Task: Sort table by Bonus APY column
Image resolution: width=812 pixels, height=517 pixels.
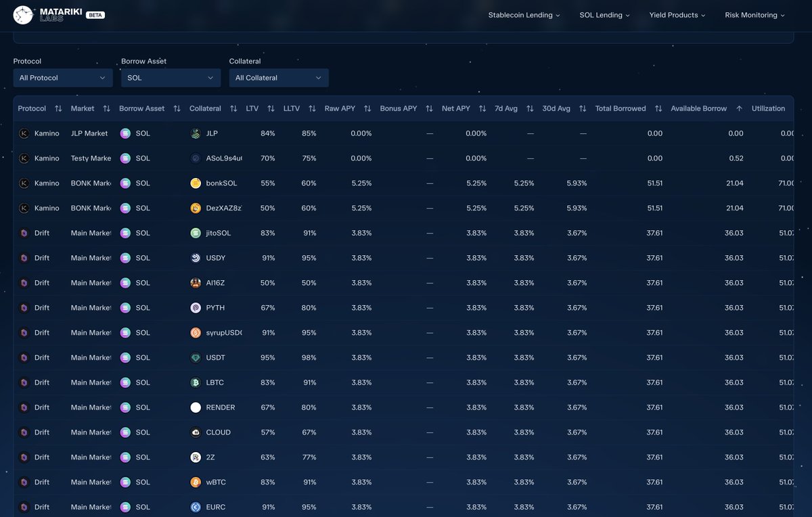Action: (x=429, y=108)
